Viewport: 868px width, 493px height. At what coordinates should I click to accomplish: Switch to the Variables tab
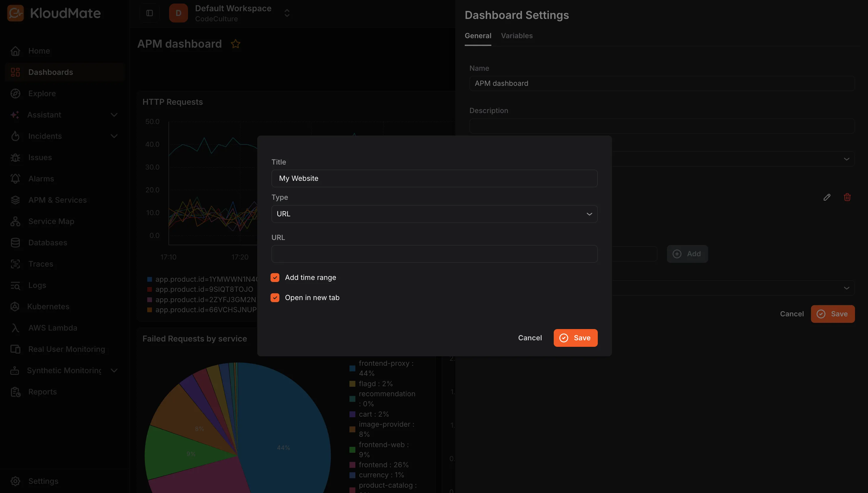coord(516,36)
